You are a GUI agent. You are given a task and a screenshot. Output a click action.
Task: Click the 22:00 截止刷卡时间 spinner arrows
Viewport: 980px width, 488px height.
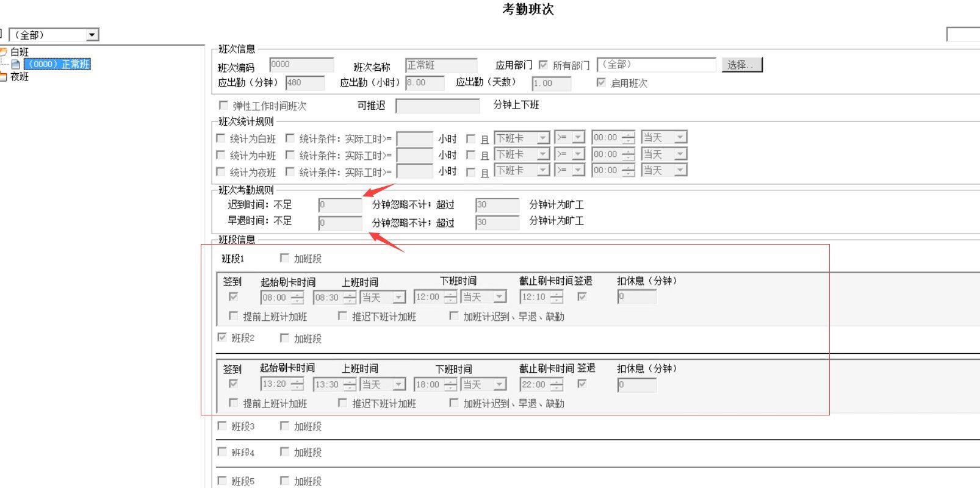tap(557, 385)
